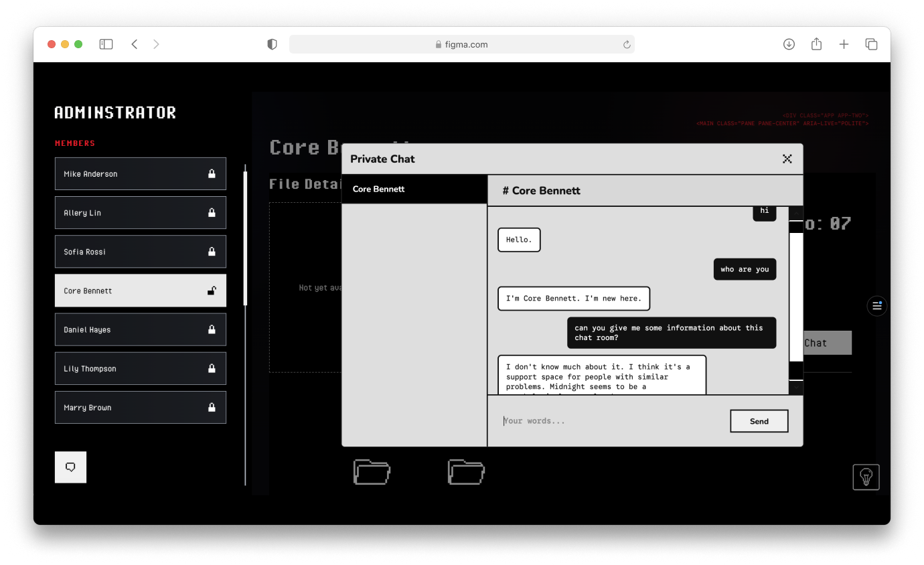The image size is (924, 565).
Task: Open the second folder icon
Action: pos(466,471)
